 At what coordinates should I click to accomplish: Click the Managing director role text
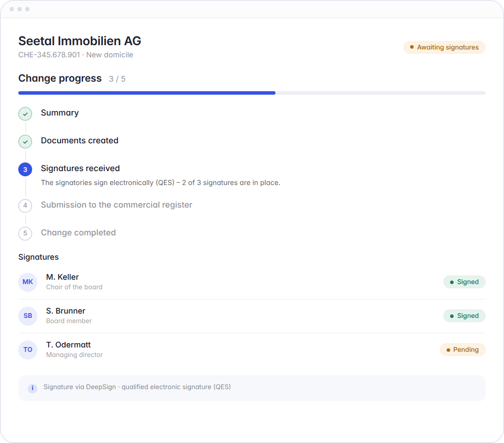coord(75,355)
